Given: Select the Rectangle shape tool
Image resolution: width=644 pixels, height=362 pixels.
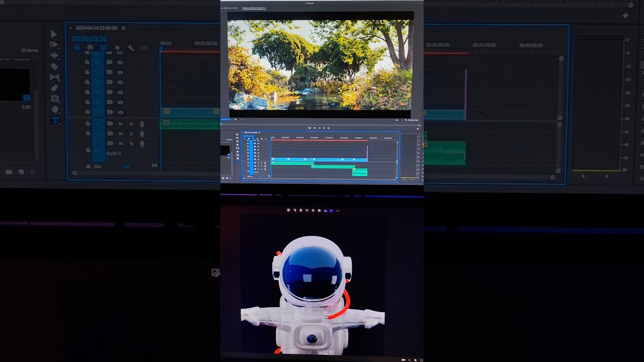Looking at the screenshot, I should coord(237,155).
